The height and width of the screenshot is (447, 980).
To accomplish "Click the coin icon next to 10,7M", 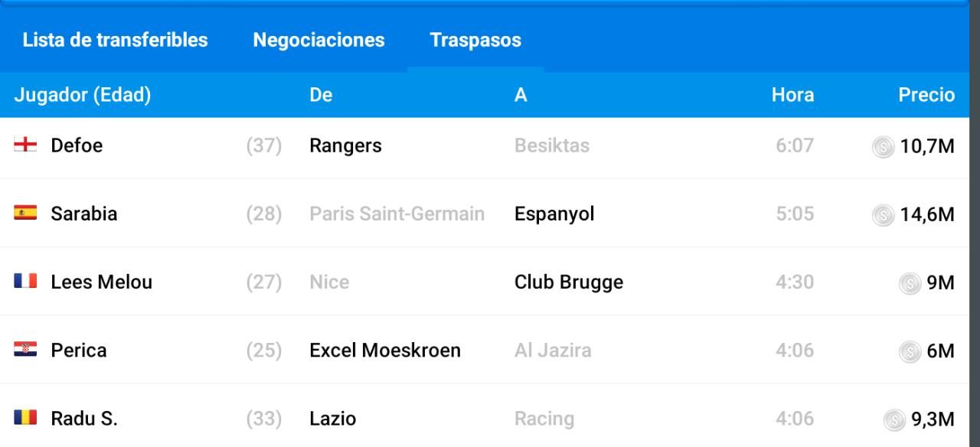I will [x=884, y=147].
